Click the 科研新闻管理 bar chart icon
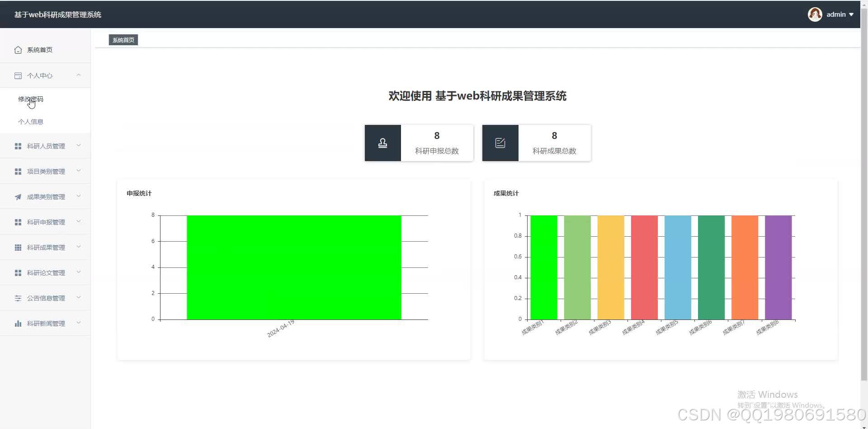The image size is (868, 429). (18, 324)
